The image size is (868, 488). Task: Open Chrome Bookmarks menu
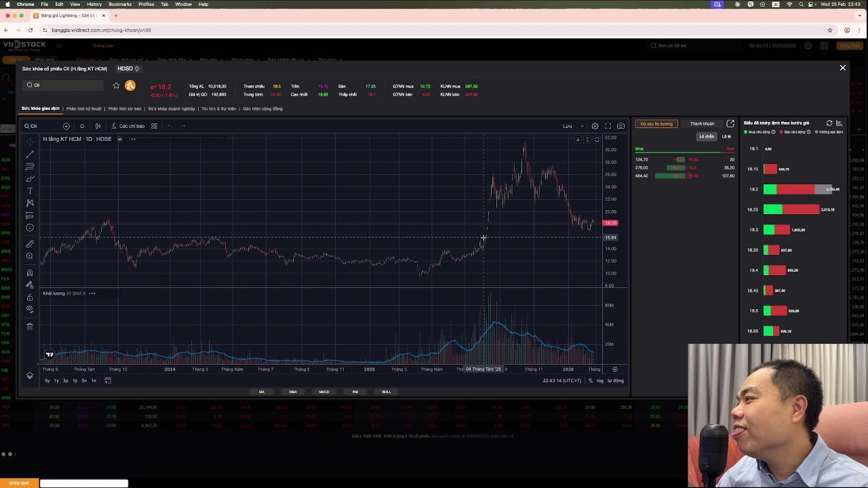120,4
